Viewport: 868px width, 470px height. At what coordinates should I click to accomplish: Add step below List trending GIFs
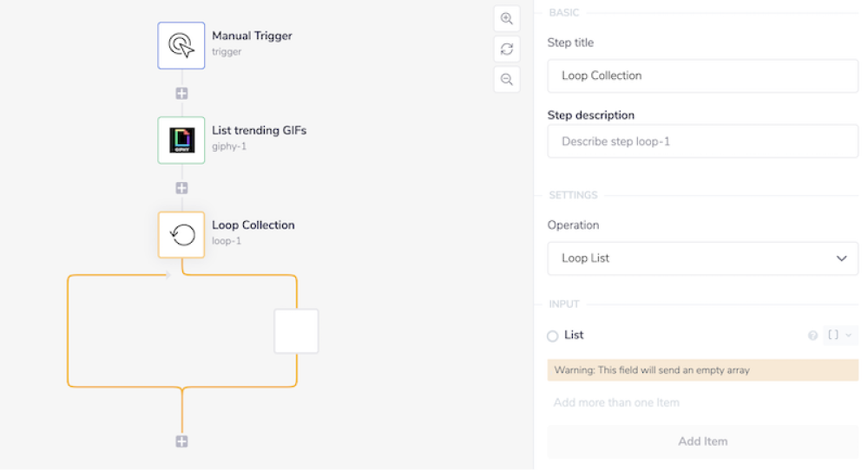(x=181, y=187)
